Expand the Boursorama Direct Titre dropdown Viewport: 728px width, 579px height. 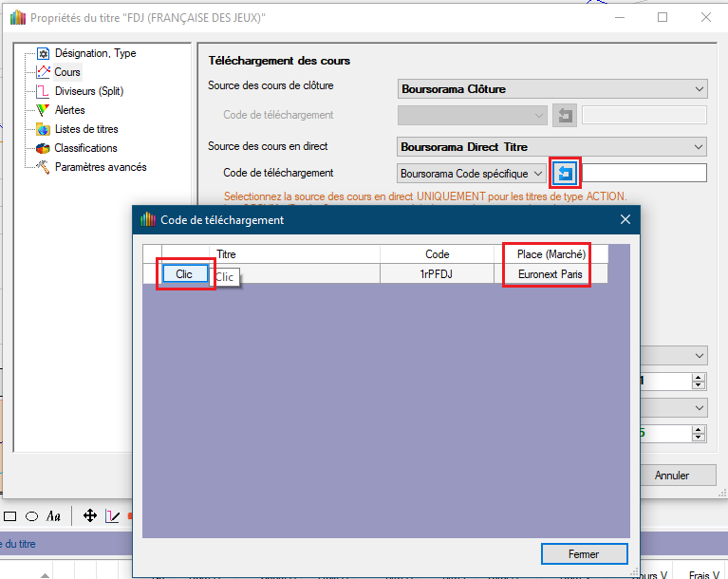(x=552, y=147)
